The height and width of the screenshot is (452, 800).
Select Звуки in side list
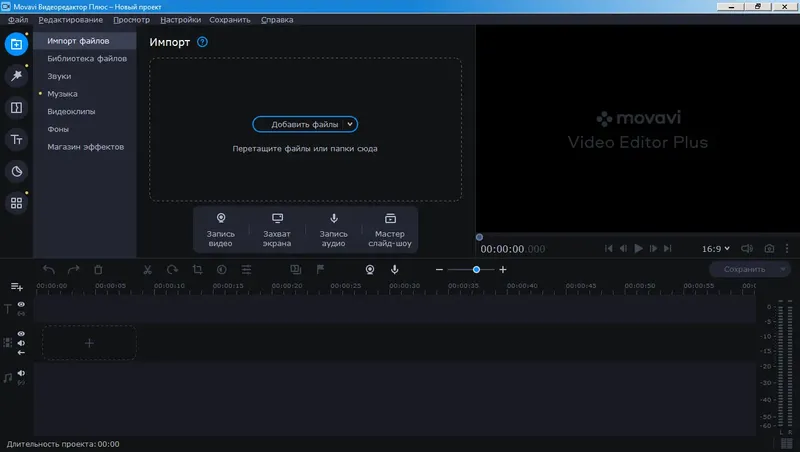tap(85, 76)
